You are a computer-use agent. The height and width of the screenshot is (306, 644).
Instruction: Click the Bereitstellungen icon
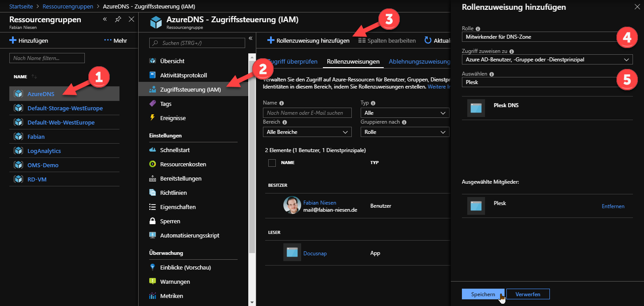pos(153,178)
